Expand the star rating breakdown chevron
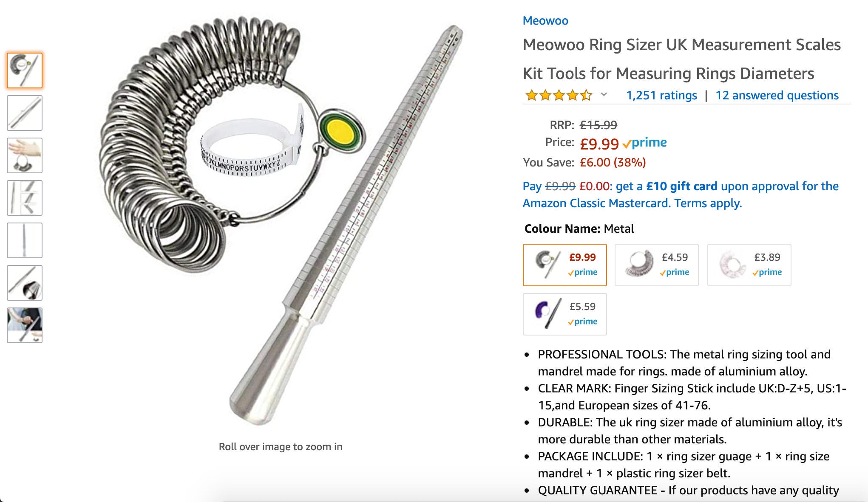Viewport: 868px width, 502px height. pos(604,95)
